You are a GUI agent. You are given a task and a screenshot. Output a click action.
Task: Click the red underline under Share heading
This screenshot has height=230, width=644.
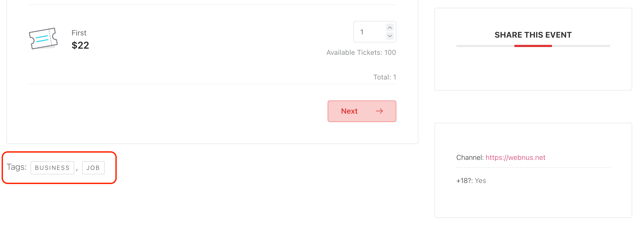point(533,46)
